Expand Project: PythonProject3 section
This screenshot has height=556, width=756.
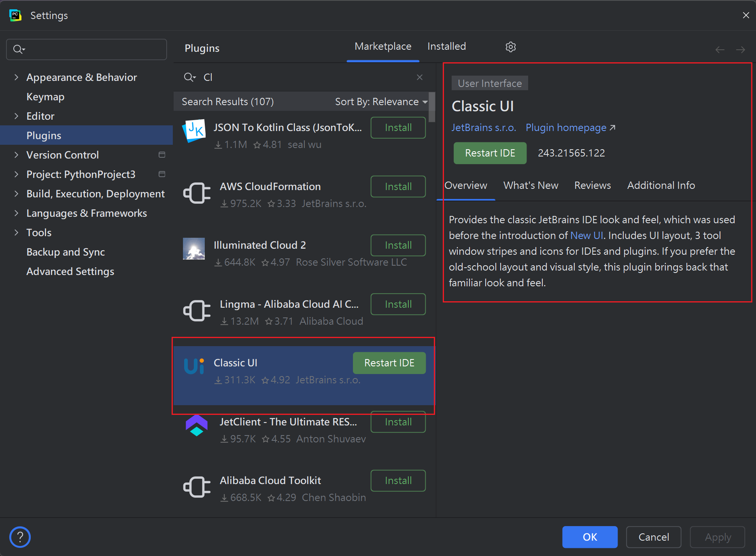click(17, 174)
